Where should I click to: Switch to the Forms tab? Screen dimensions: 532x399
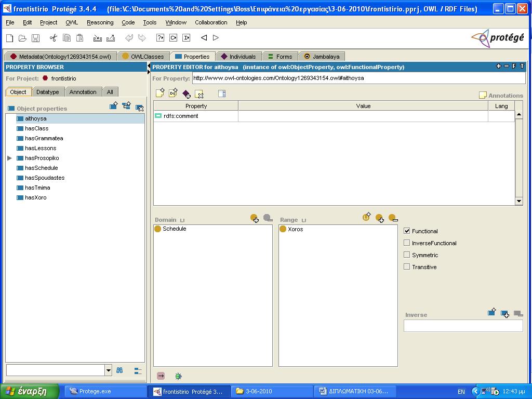click(x=280, y=56)
